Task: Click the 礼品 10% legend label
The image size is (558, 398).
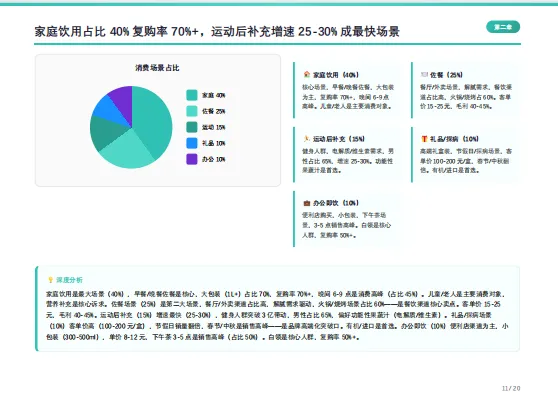Action: coord(214,143)
